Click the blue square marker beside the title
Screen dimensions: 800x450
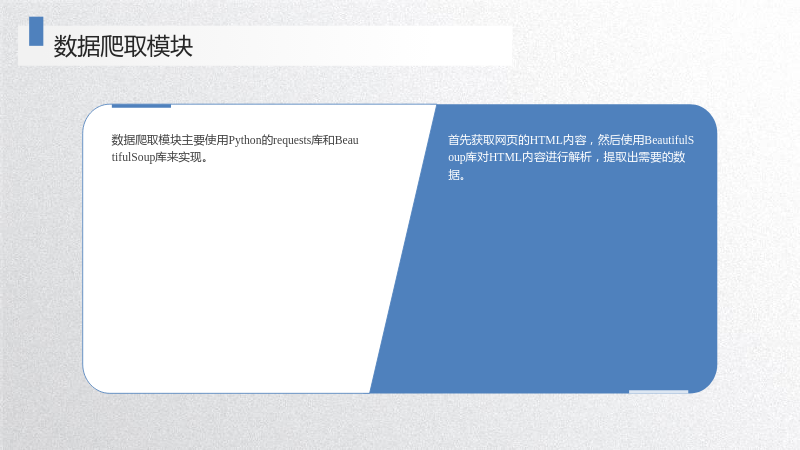pyautogui.click(x=36, y=31)
